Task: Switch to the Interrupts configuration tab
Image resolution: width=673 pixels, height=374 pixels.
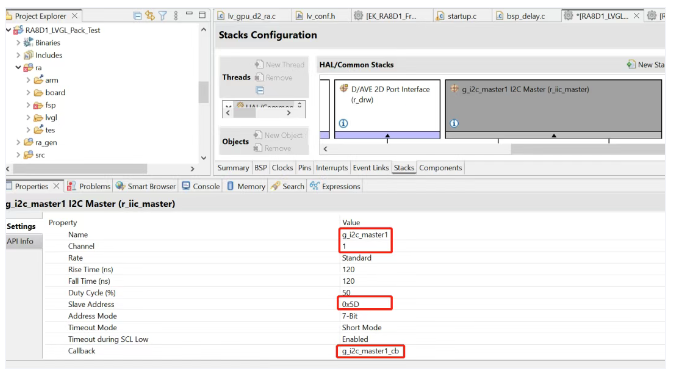Action: [x=332, y=167]
